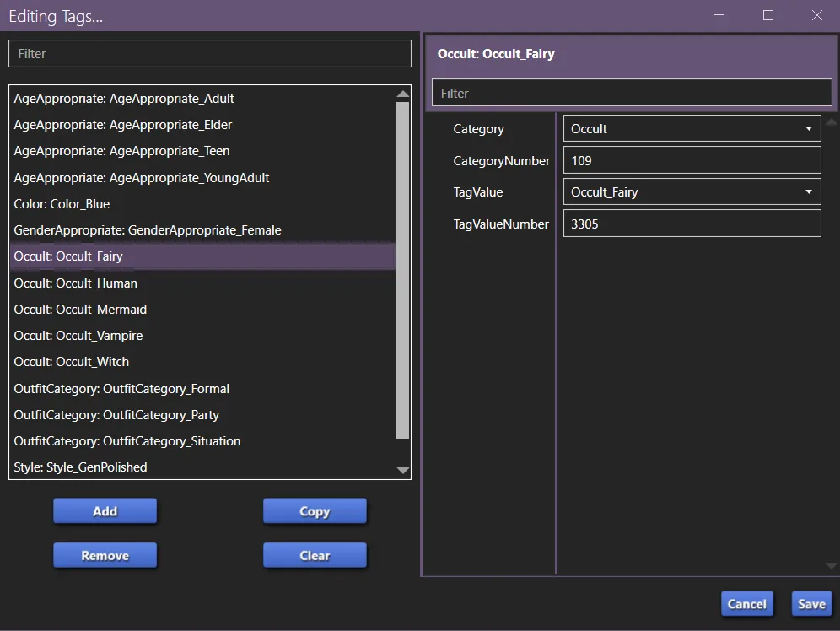Click the Save button
The image size is (840, 631).
[x=810, y=603]
